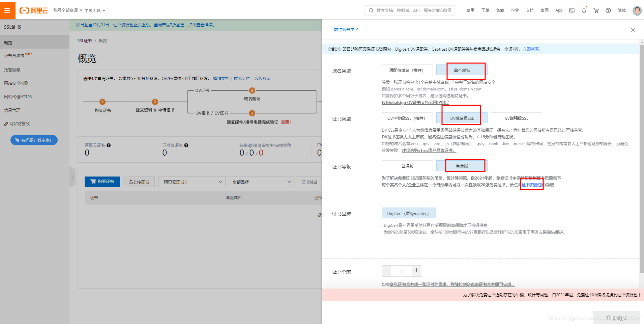Click the Alibaba Cloud logo
Viewport: 644px width, 324px height.
click(x=33, y=10)
